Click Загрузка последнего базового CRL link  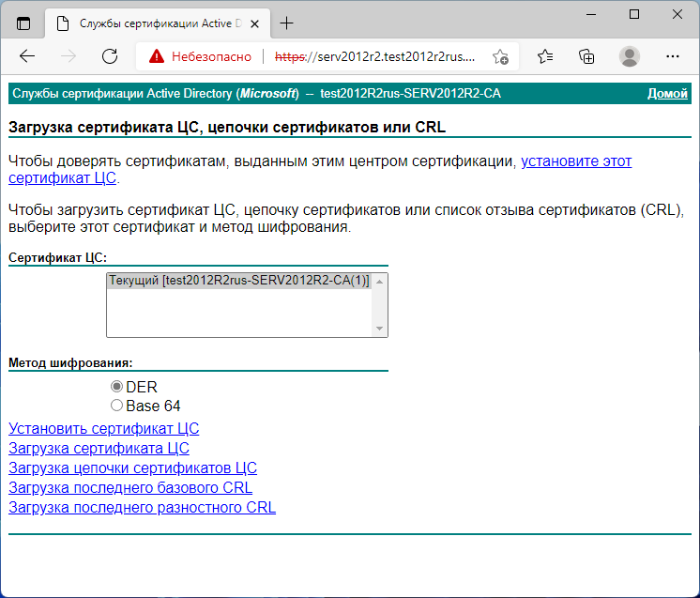click(130, 487)
